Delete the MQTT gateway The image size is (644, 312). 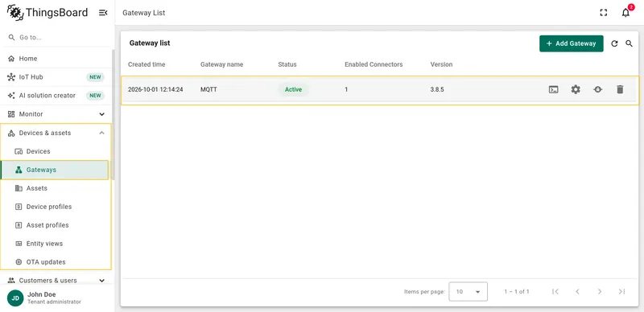pyautogui.click(x=620, y=89)
